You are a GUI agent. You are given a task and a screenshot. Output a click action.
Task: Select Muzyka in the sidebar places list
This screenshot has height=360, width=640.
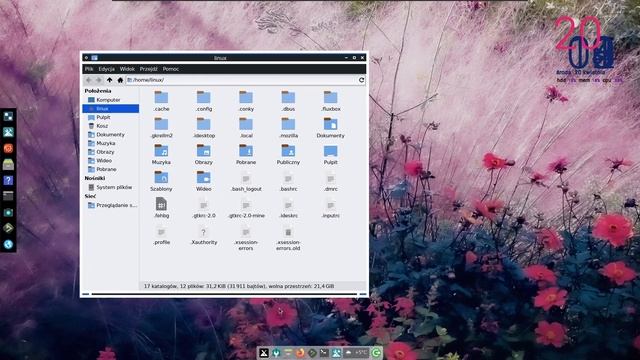point(111,143)
